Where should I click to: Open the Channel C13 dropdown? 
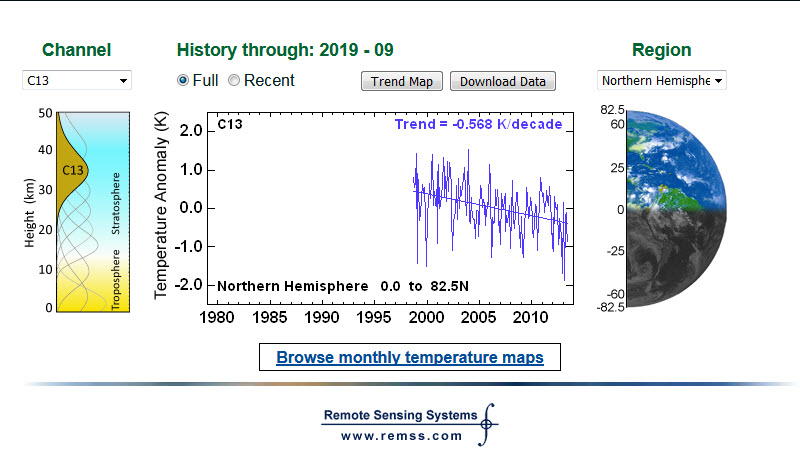point(77,81)
